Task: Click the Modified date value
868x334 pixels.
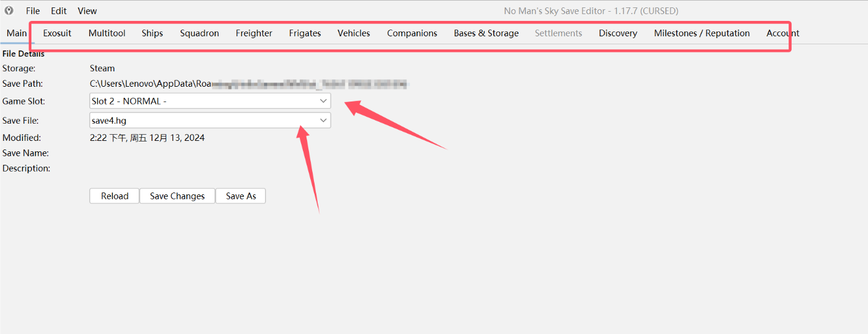Action: point(147,138)
